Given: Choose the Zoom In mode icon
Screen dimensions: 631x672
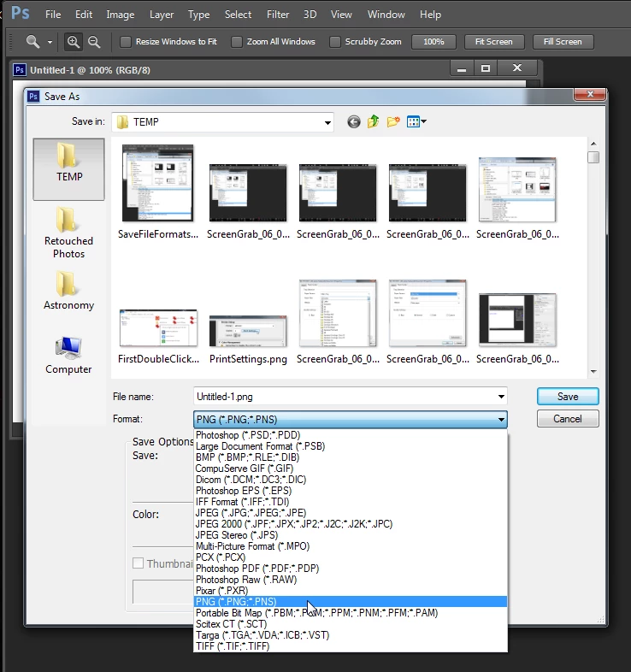Looking at the screenshot, I should click(74, 42).
